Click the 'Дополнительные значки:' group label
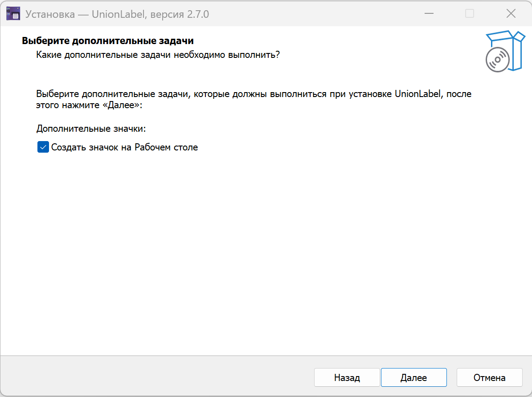This screenshot has height=397, width=532. (91, 129)
